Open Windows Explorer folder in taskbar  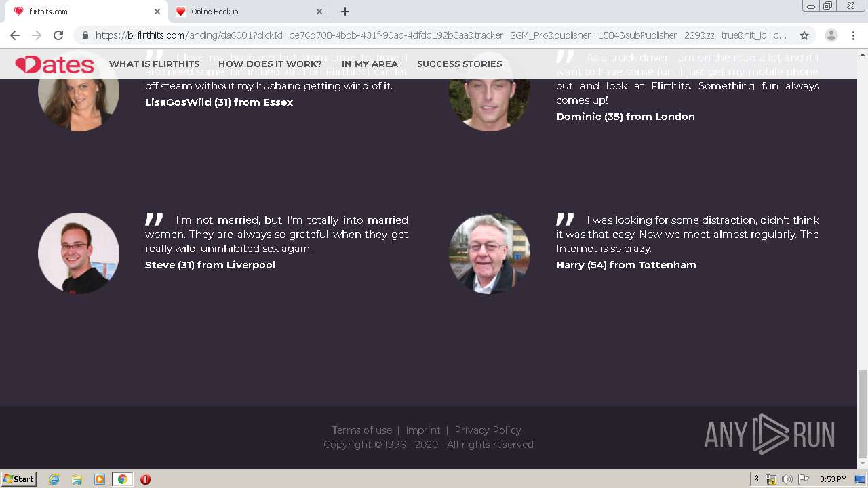tap(77, 479)
